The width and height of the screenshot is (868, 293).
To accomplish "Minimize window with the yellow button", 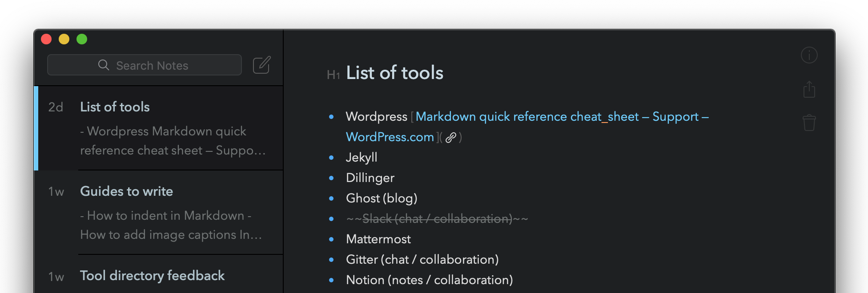I will pos(64,39).
